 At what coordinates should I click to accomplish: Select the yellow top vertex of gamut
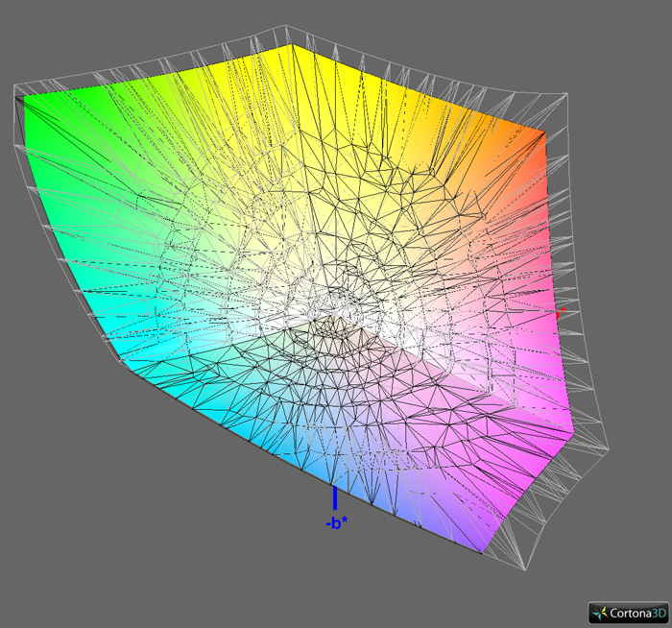[294, 46]
